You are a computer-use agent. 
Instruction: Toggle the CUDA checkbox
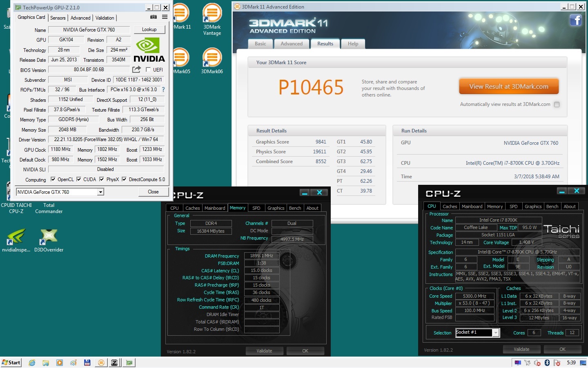79,179
